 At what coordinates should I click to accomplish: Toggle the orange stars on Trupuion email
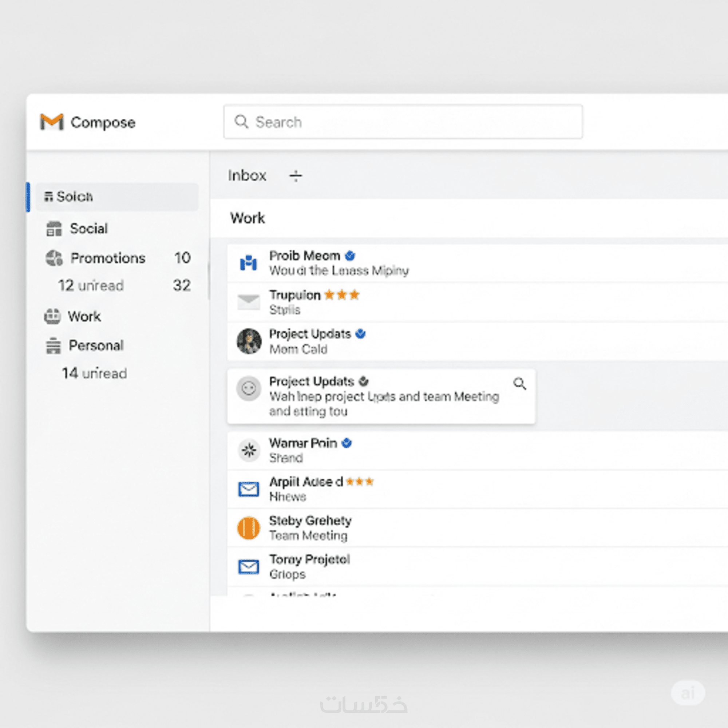[x=342, y=295]
